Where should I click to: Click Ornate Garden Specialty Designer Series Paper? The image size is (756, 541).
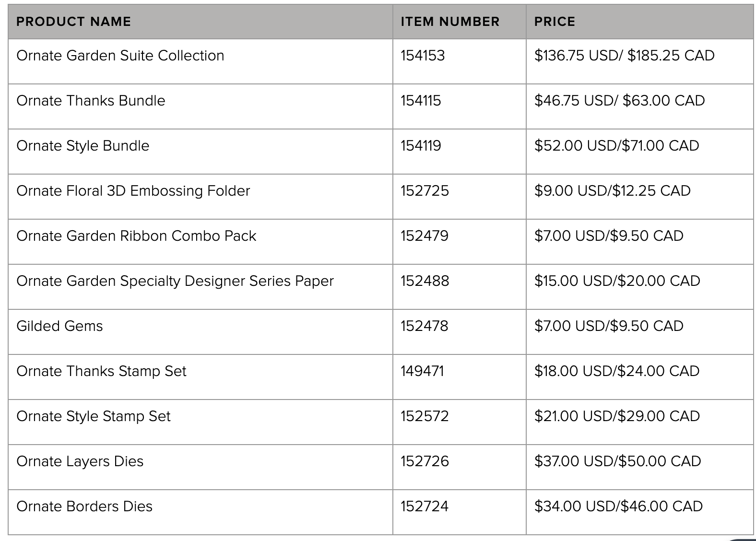[175, 281]
